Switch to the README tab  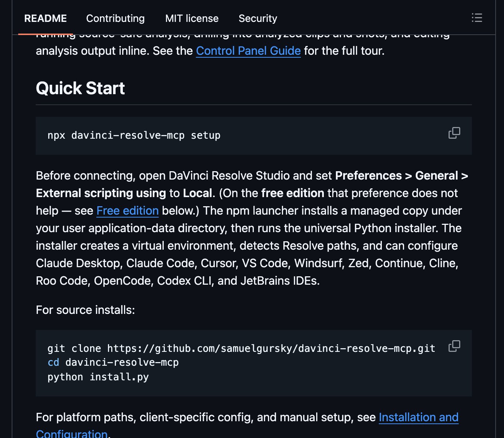point(46,18)
